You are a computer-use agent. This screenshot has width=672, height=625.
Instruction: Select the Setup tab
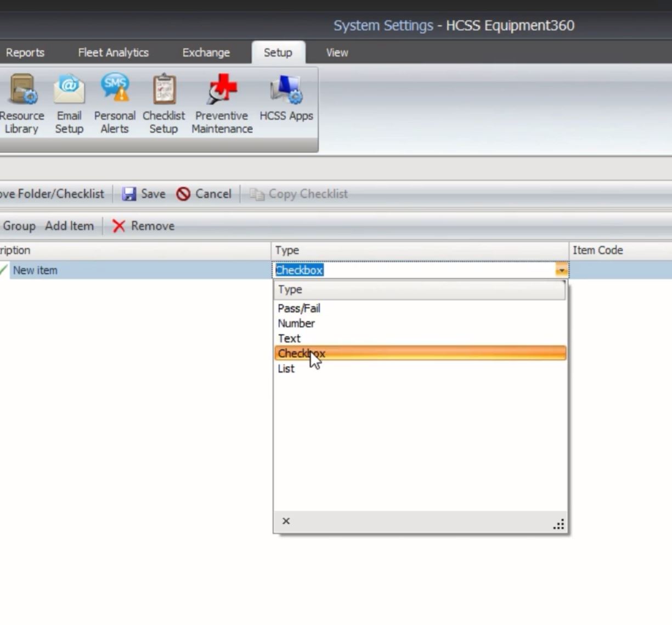point(278,53)
